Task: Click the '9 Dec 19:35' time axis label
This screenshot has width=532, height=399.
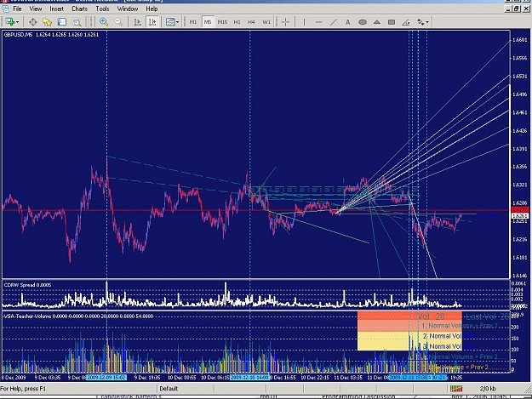Action: tap(147, 377)
